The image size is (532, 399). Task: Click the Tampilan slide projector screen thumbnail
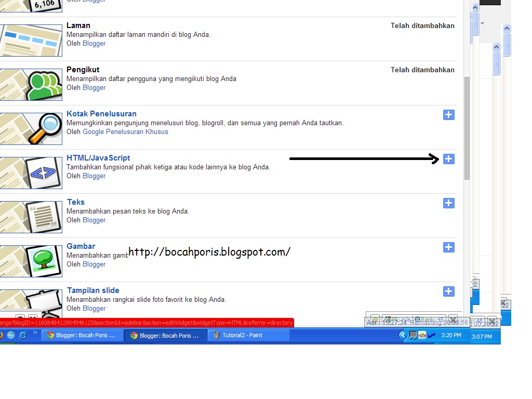[31, 303]
